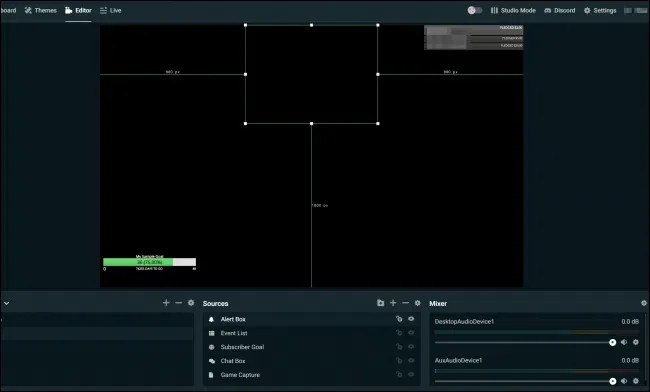This screenshot has height=392, width=650.
Task: Hide the Game Capture source
Action: coord(411,374)
